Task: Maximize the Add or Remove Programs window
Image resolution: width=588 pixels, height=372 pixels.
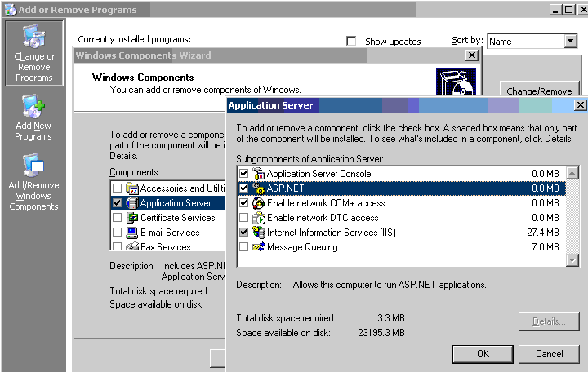Action: click(x=569, y=10)
